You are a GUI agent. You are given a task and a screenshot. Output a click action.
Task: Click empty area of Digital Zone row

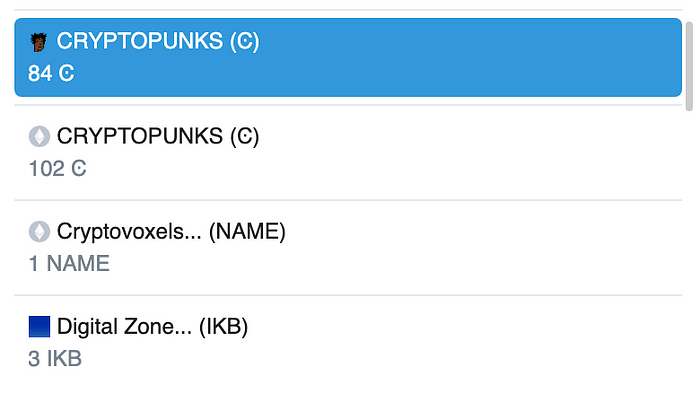[x=446, y=343]
